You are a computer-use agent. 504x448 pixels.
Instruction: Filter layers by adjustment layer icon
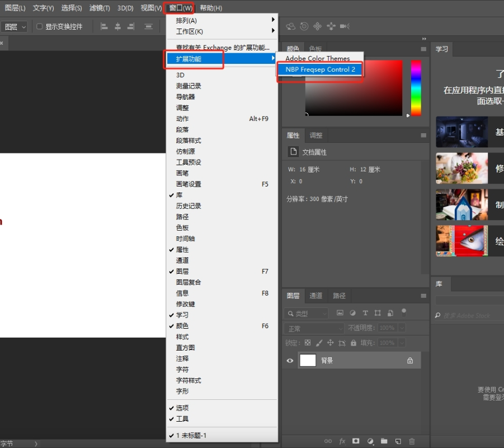(x=352, y=313)
